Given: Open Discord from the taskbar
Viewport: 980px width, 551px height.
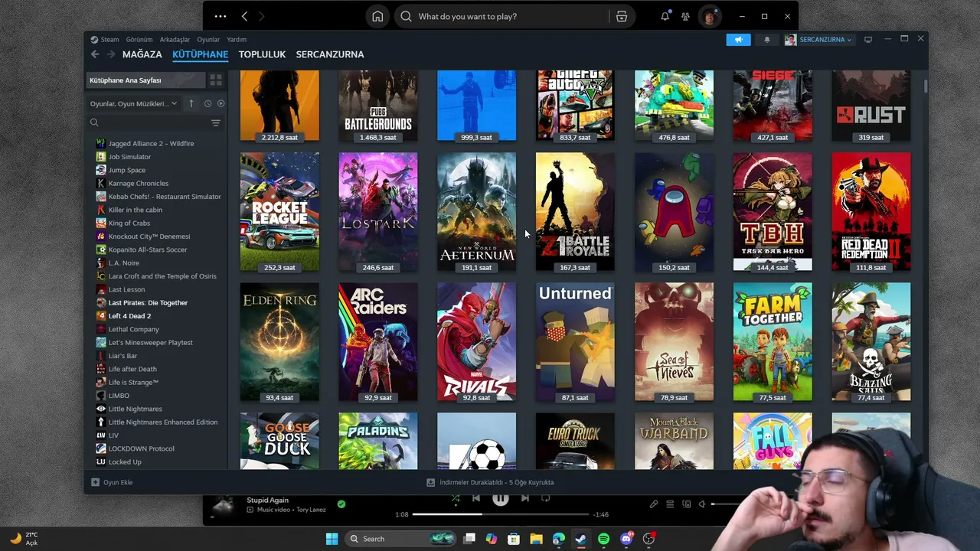Looking at the screenshot, I should coord(626,539).
